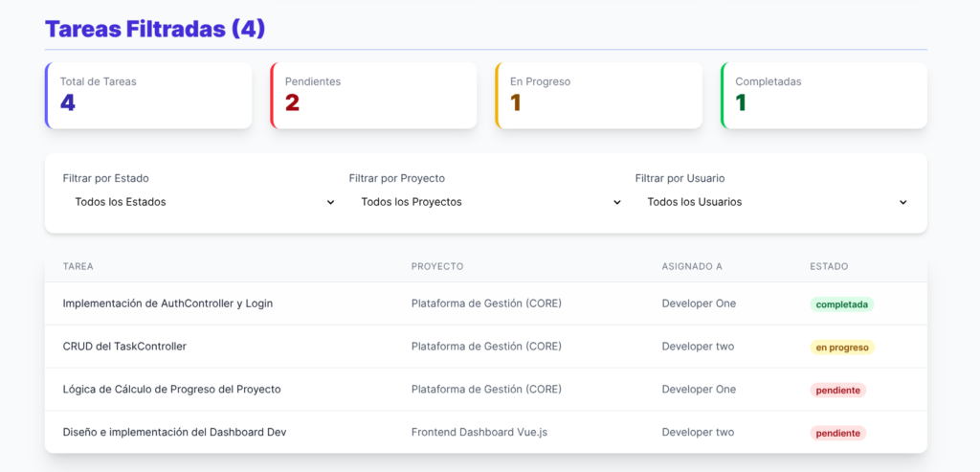Screen dimensions: 980x472
Task: Click the En Progreso summary card
Action: (598, 96)
